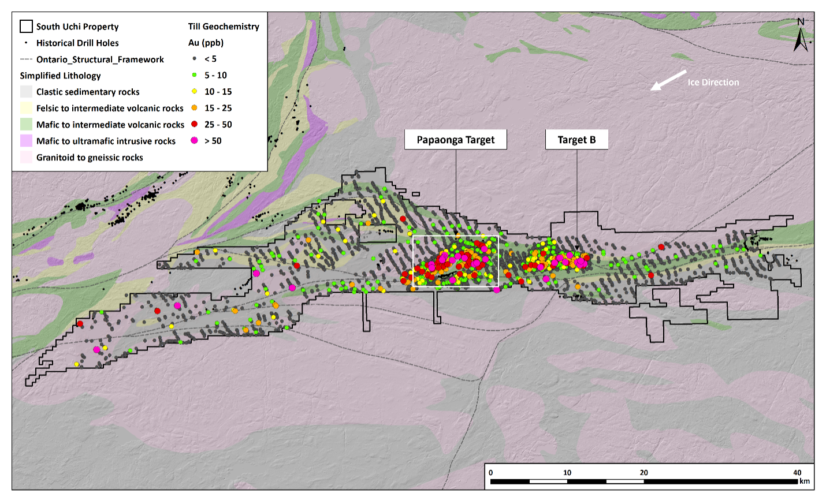Click the Mafic to ultramafic intrusive rocks label
Viewport: 826px width, 504px height.
[106, 141]
